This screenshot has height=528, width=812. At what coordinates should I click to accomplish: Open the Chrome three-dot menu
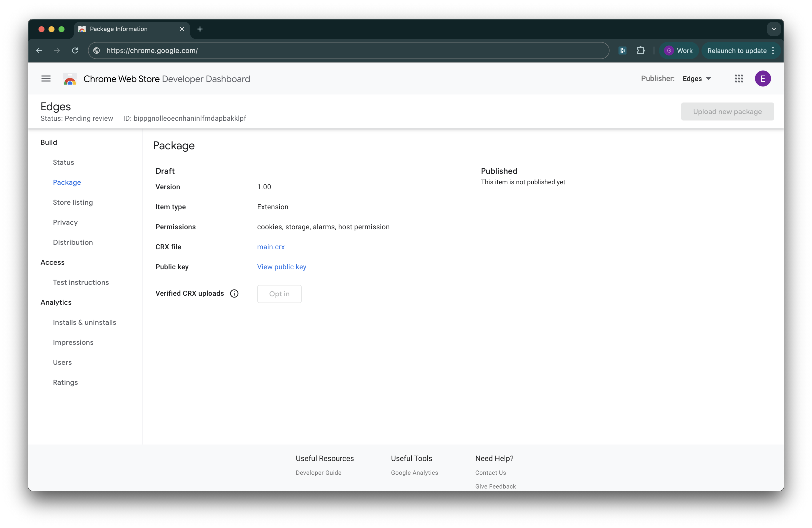point(773,50)
